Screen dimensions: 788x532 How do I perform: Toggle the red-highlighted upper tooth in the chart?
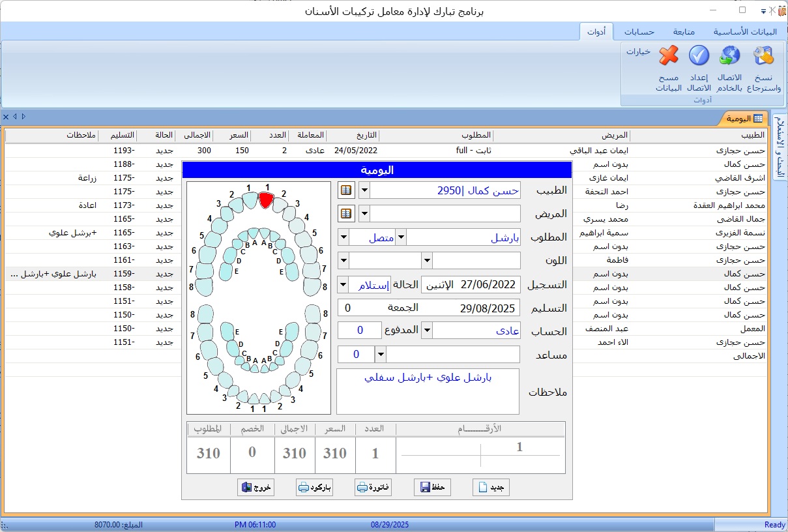click(x=265, y=200)
